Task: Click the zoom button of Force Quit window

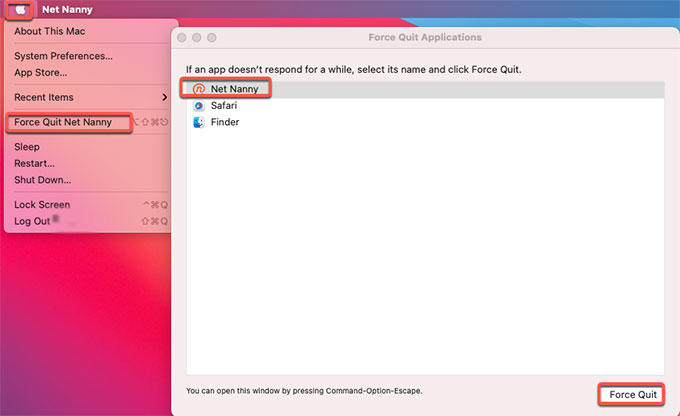Action: click(212, 38)
